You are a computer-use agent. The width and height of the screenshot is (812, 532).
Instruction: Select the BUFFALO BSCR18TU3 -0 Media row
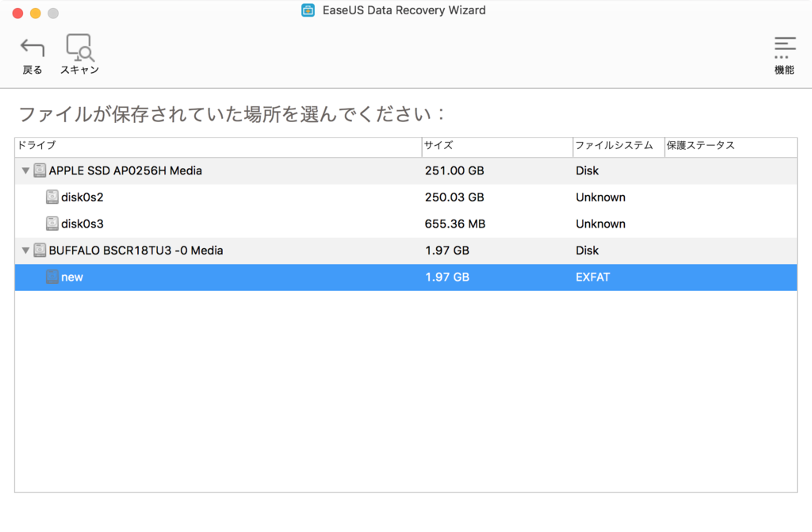tap(406, 251)
